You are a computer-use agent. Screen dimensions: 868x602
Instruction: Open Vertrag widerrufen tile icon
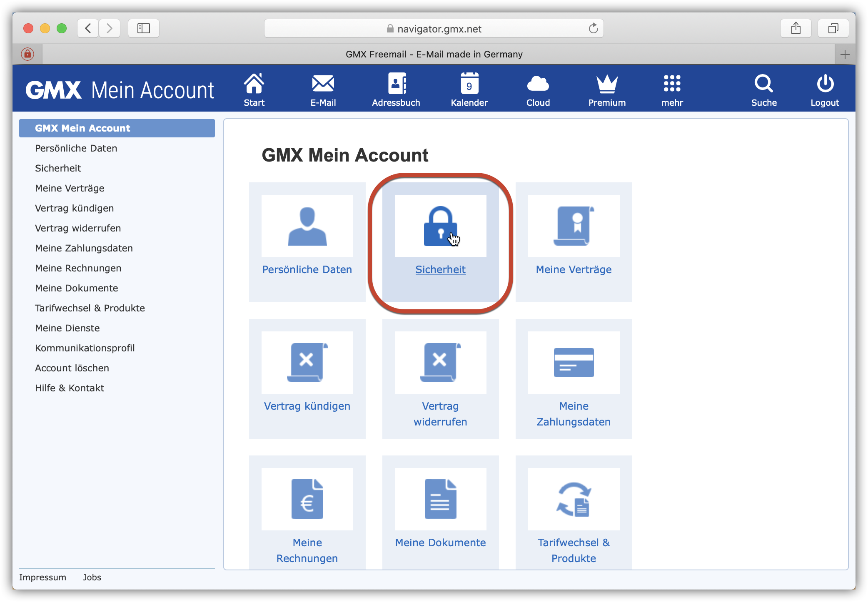441,363
